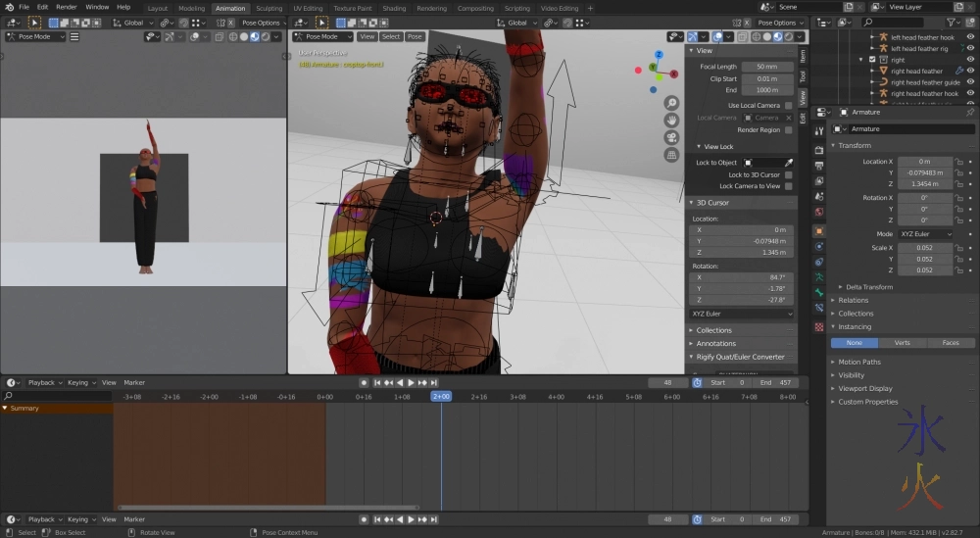Viewport: 980px width, 538px height.
Task: Enable the Use Local Camera checkbox
Action: tap(788, 105)
